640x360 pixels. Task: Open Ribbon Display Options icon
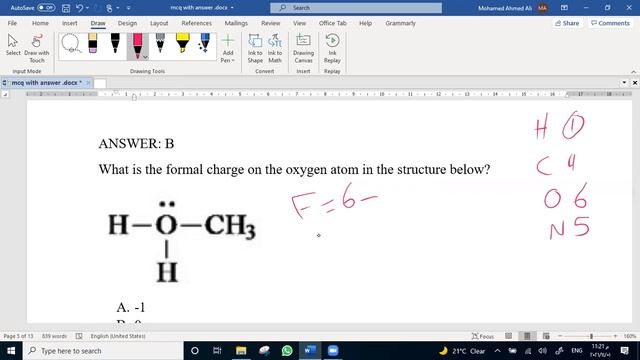click(564, 8)
